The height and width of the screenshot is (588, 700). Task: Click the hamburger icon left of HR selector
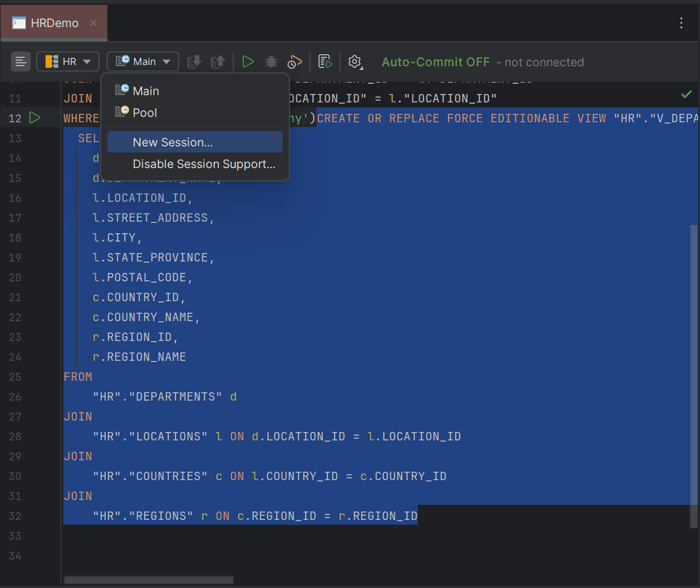click(x=20, y=61)
